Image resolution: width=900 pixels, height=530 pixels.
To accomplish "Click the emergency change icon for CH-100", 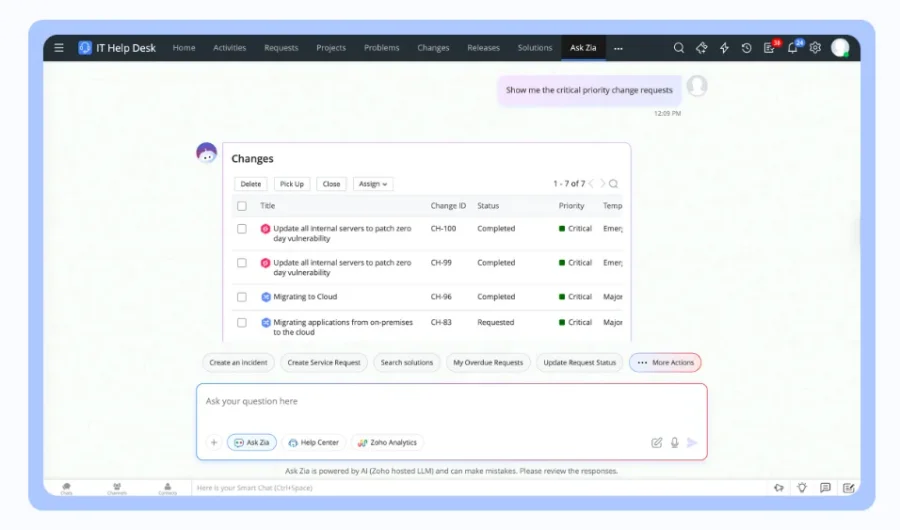I will click(265, 229).
